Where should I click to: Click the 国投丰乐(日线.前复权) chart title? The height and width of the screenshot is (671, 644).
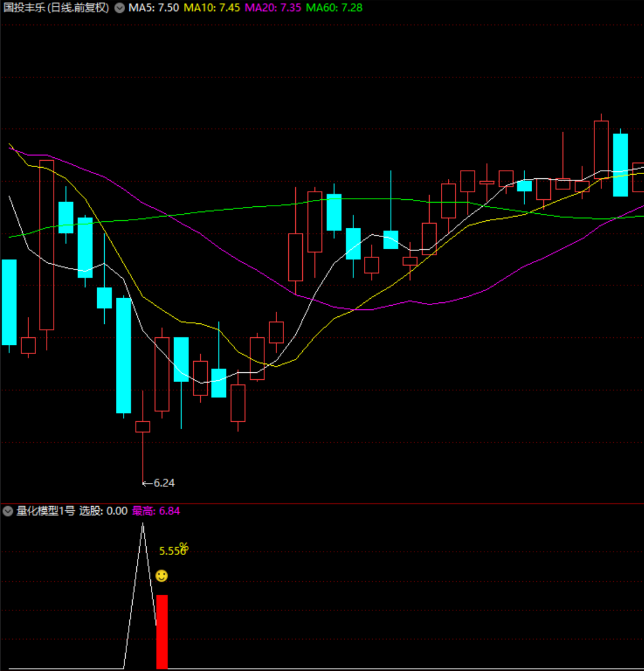pos(56,8)
